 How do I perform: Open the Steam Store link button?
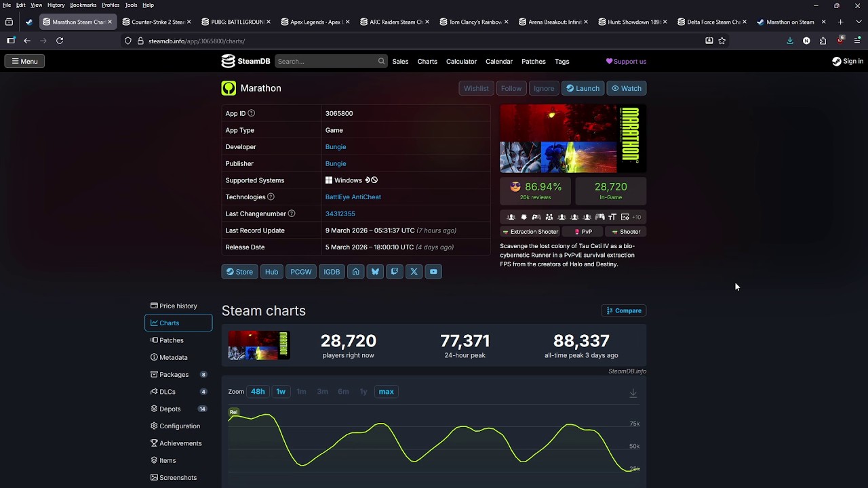coord(239,272)
